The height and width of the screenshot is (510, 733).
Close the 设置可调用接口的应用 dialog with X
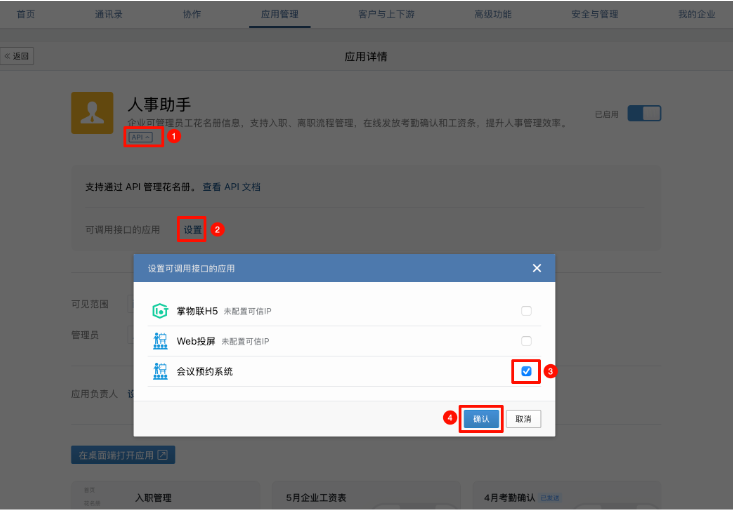(537, 268)
